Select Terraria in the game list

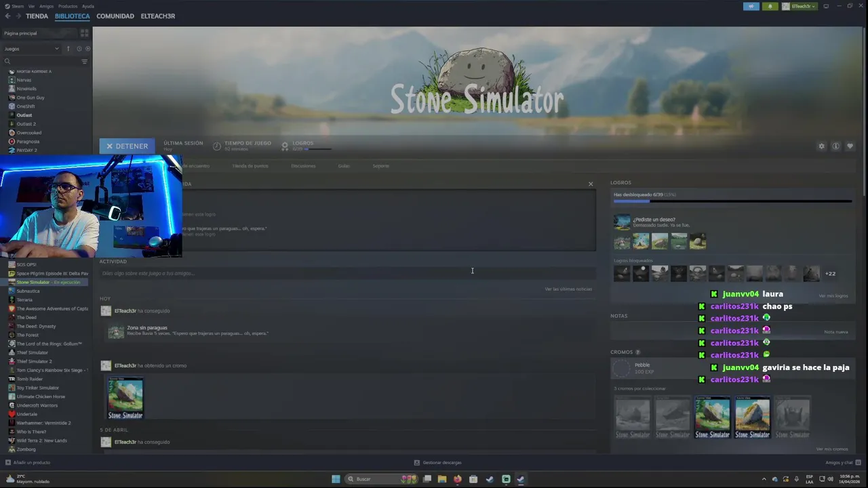24,300
